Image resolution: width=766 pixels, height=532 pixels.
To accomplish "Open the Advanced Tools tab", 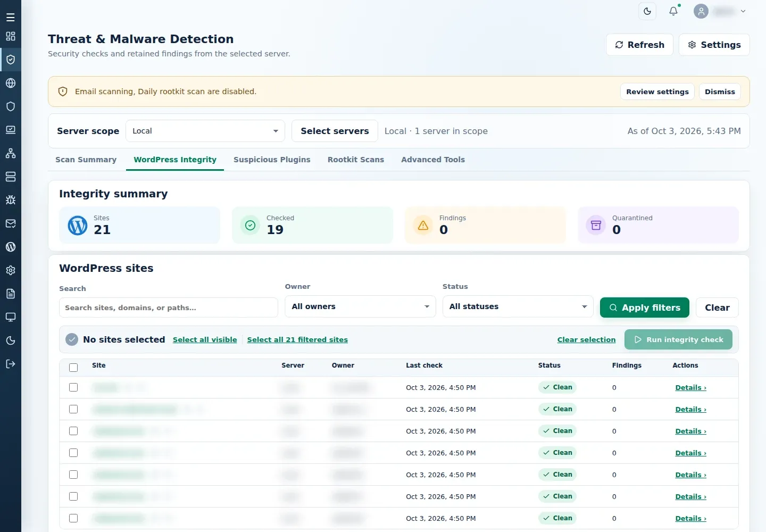I will point(433,160).
